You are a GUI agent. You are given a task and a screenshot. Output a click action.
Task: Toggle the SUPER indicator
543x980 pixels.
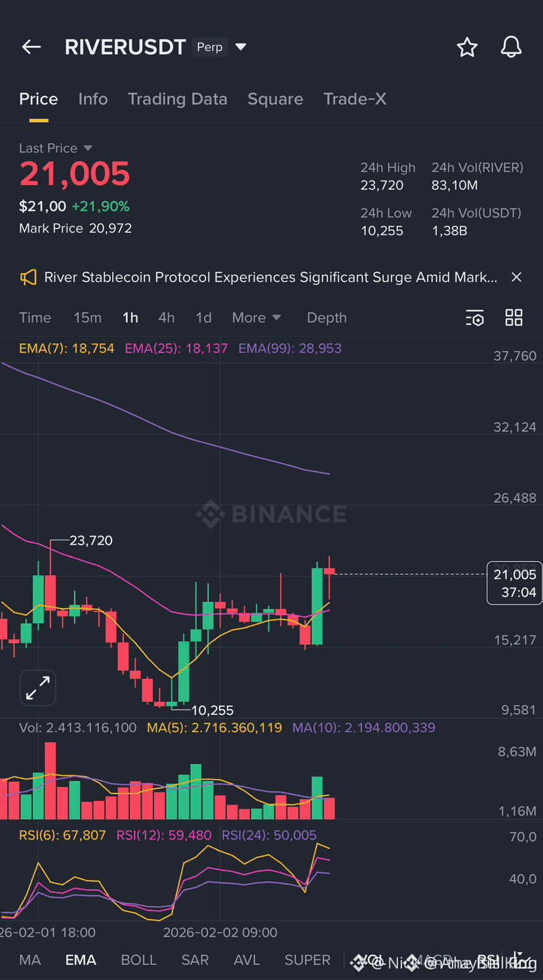308,960
